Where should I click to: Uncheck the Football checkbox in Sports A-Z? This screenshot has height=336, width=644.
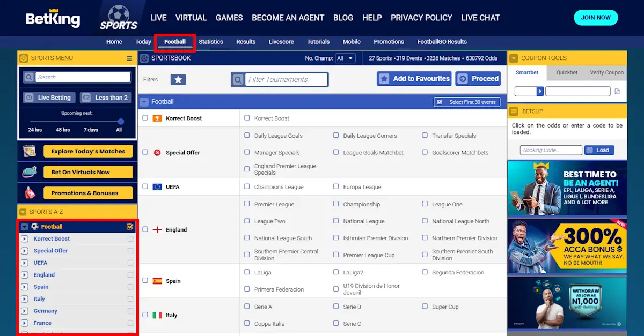[x=129, y=227]
